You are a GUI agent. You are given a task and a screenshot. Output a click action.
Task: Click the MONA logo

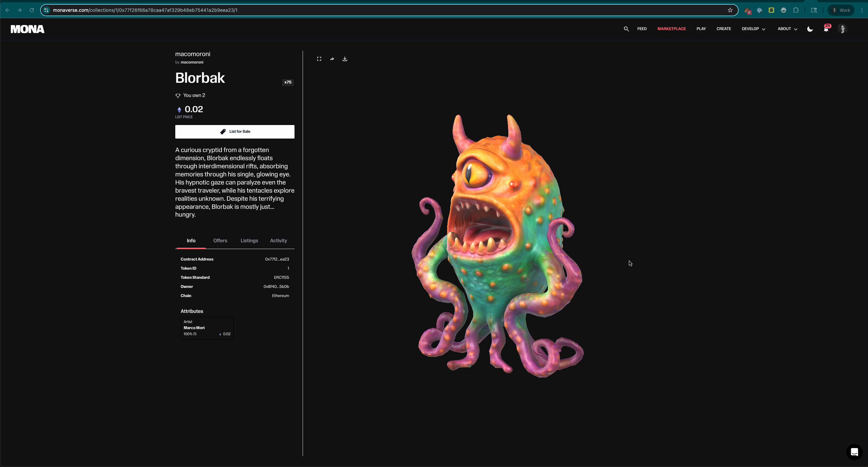[27, 29]
